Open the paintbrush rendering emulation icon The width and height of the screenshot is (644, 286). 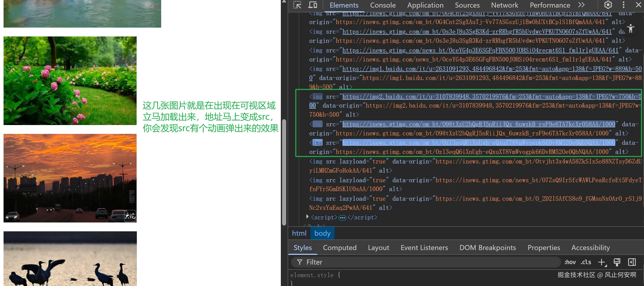617,262
